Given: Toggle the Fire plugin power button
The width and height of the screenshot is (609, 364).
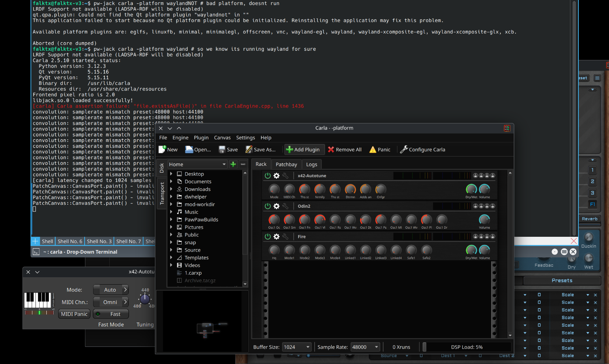Looking at the screenshot, I should pos(268,237).
